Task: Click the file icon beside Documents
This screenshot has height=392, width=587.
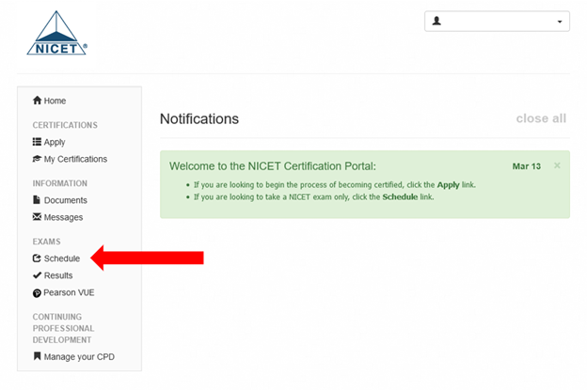Action: (37, 200)
